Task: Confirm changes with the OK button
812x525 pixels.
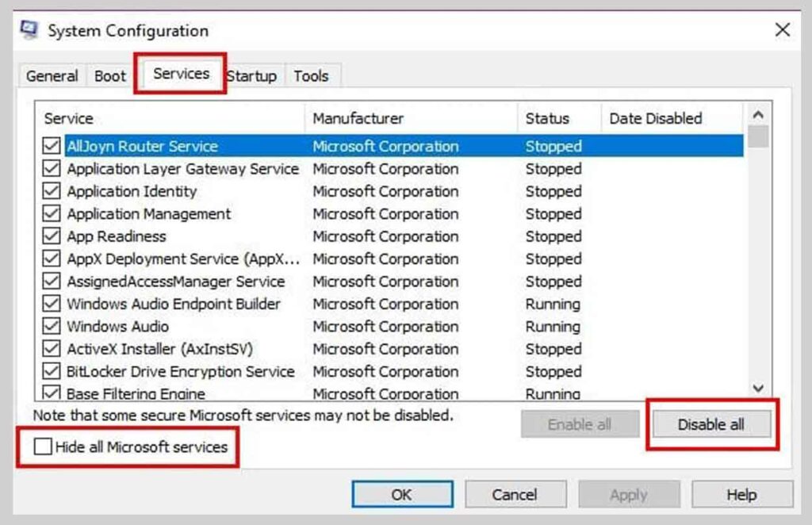Action: [x=402, y=493]
